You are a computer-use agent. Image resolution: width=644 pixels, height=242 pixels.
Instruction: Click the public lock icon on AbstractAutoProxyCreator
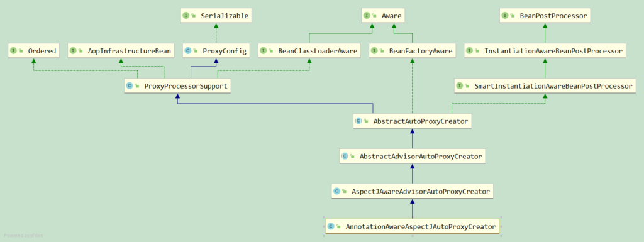365,121
